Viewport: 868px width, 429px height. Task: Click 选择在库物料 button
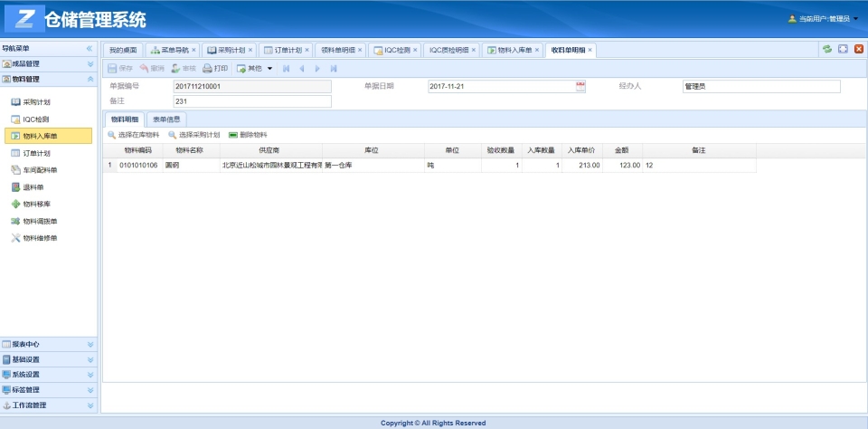133,134
